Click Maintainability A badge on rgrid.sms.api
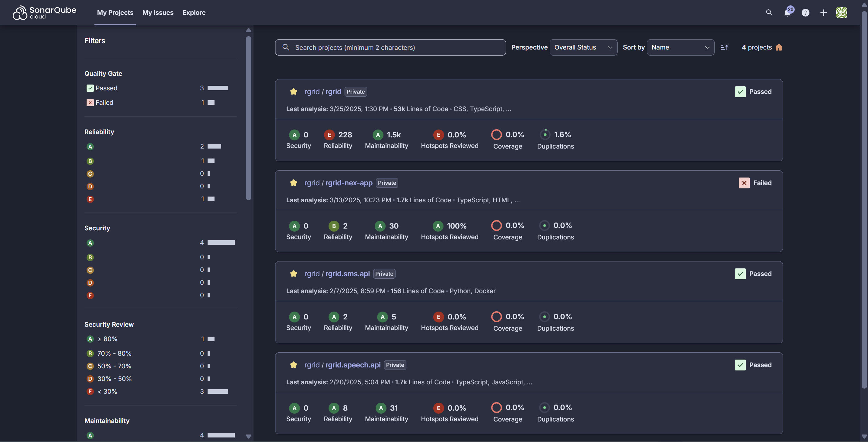The image size is (868, 442). tap(383, 317)
